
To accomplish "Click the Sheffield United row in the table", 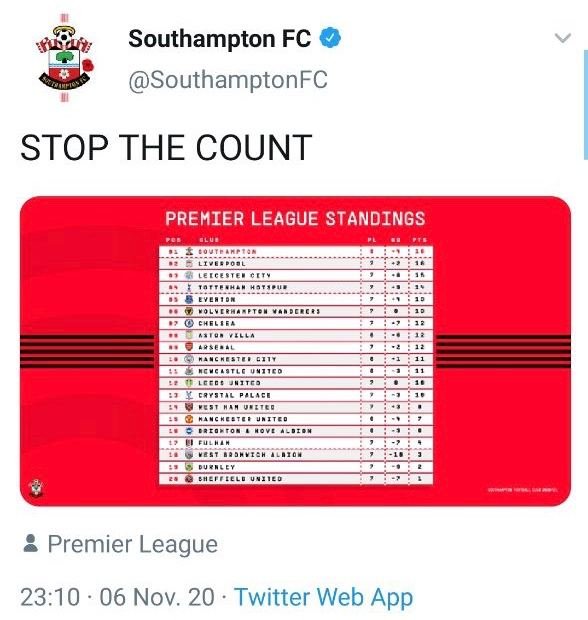I will point(296,478).
